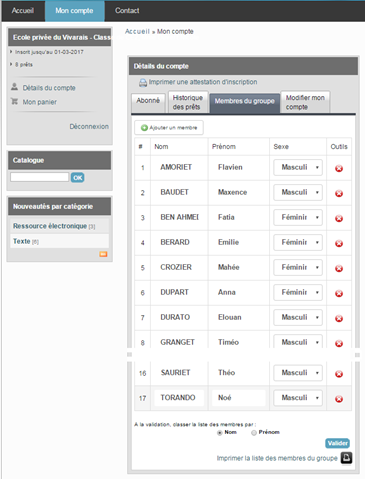
Task: Delete member DUPART Anna
Action: [x=339, y=293]
